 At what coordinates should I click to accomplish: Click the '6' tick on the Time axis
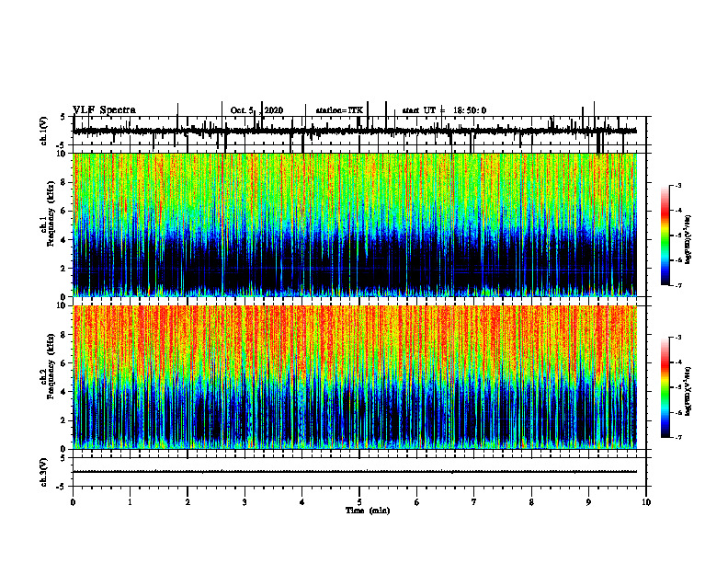pyautogui.click(x=417, y=502)
